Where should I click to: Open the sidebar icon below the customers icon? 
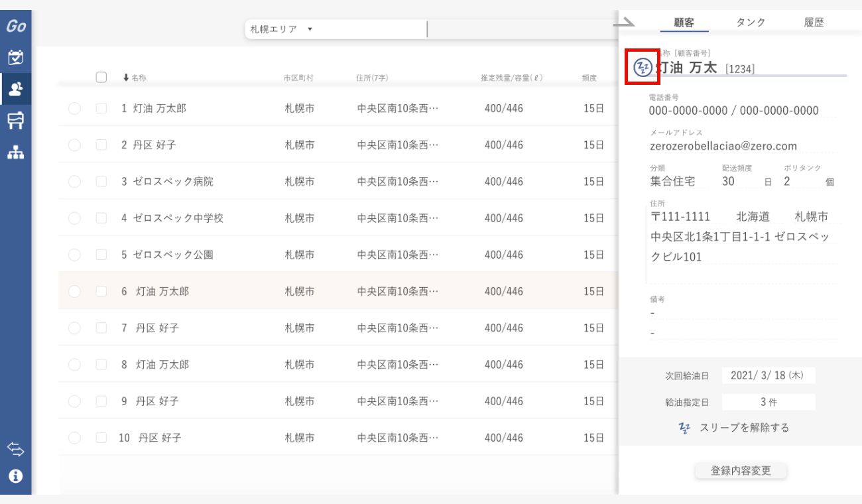(15, 121)
